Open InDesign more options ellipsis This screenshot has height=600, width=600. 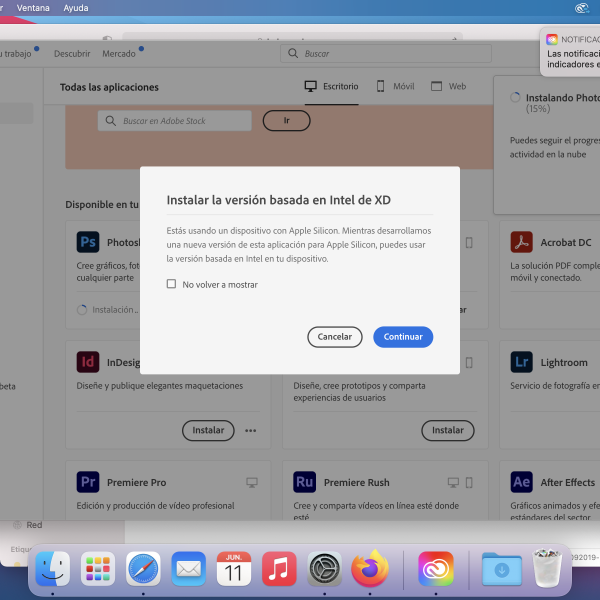click(251, 430)
